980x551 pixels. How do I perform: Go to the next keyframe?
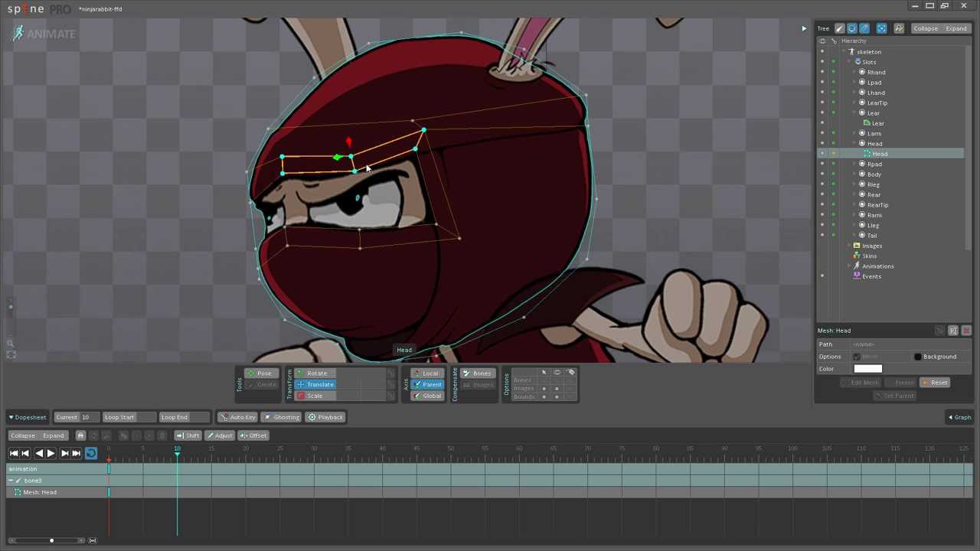tap(65, 453)
